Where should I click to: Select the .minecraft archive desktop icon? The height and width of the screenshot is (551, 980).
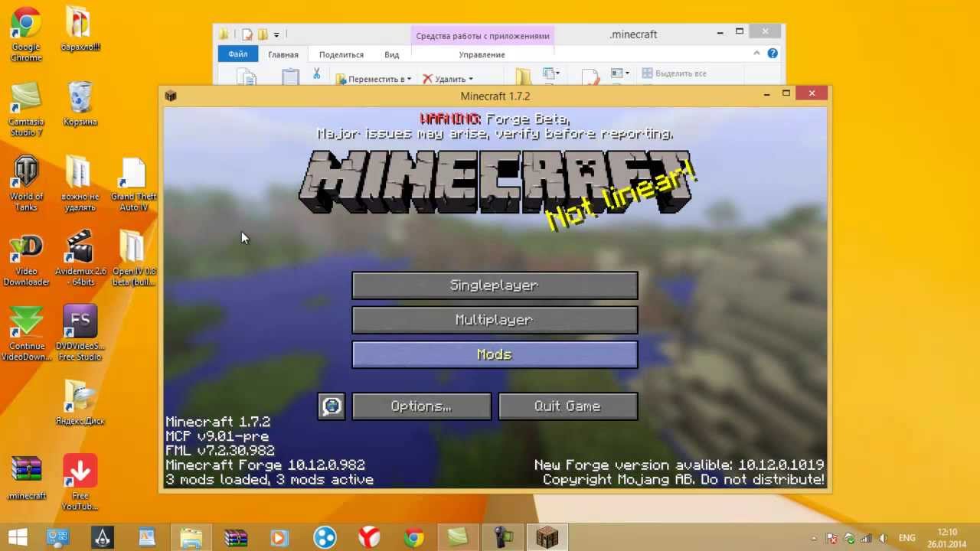[x=26, y=478]
